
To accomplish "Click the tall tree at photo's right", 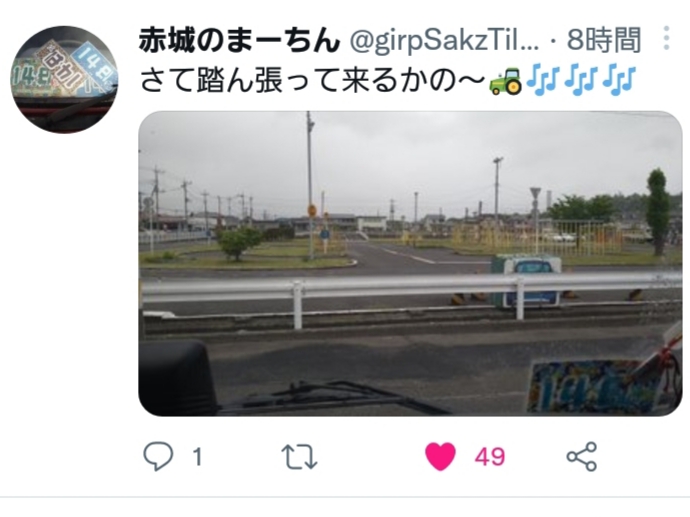I will coord(658,211).
